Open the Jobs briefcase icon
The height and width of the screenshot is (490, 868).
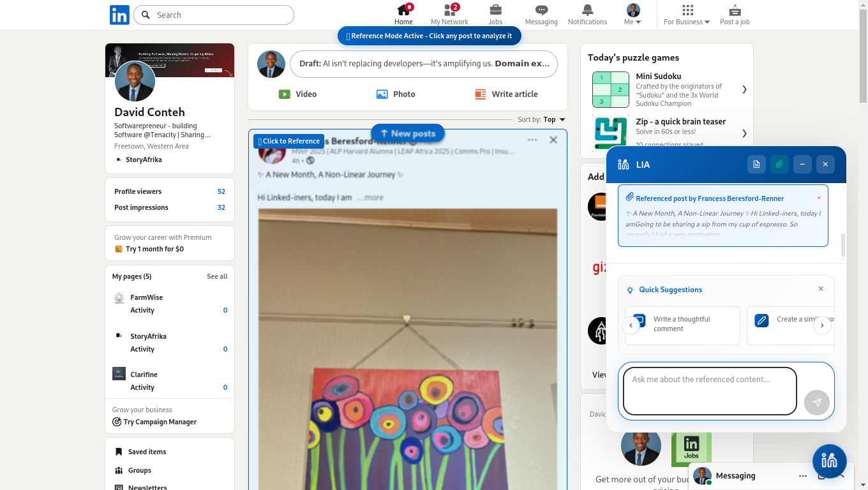[x=495, y=10]
